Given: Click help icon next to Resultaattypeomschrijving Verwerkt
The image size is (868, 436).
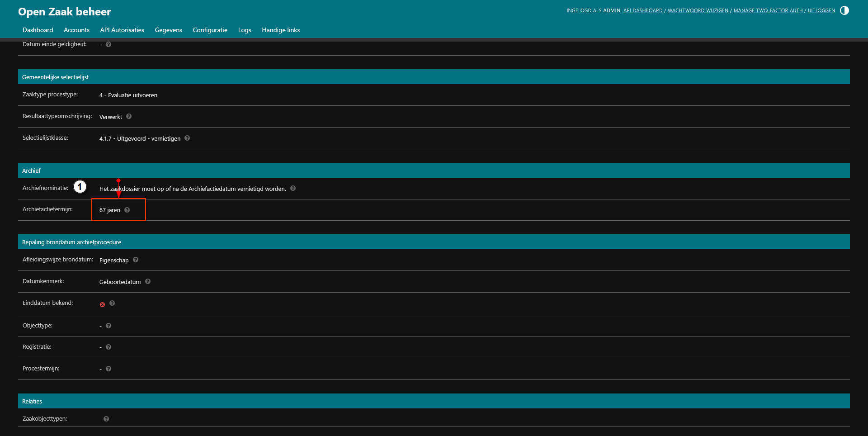Looking at the screenshot, I should [x=129, y=117].
